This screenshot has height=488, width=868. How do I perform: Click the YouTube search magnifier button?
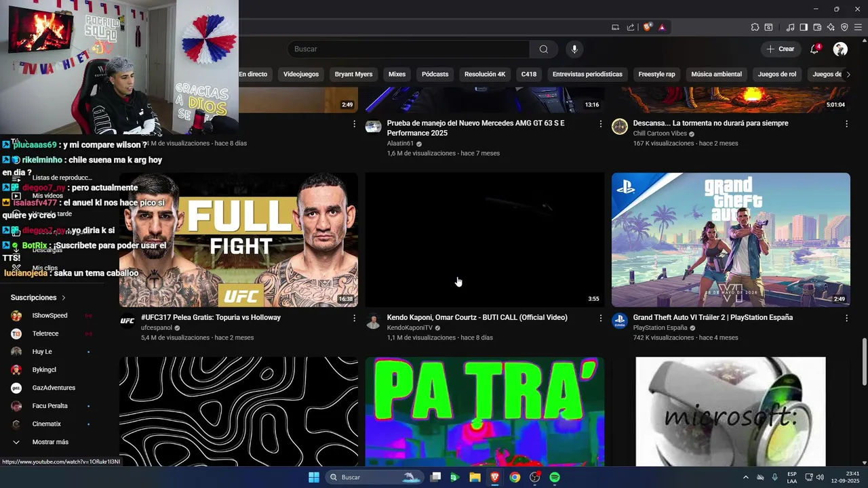(543, 49)
